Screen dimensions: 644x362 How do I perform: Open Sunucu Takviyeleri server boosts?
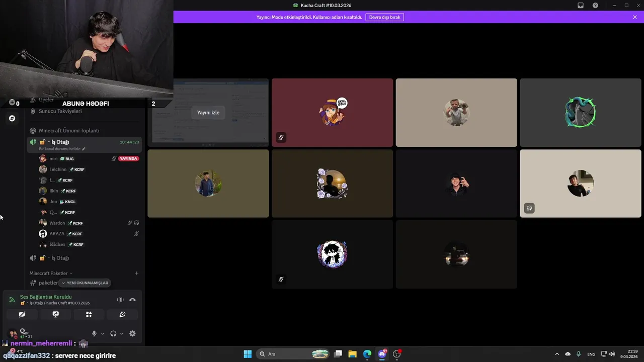tap(60, 111)
